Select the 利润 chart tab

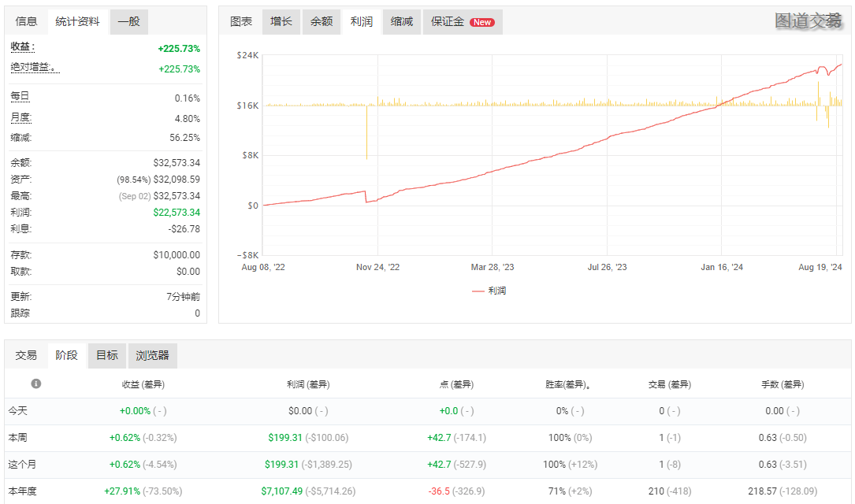click(x=362, y=22)
